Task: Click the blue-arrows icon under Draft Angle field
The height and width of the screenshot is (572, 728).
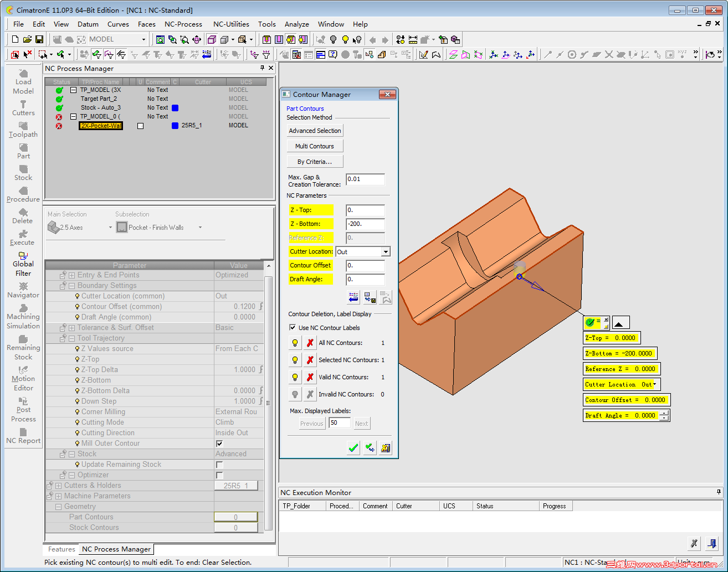Action: (x=353, y=297)
